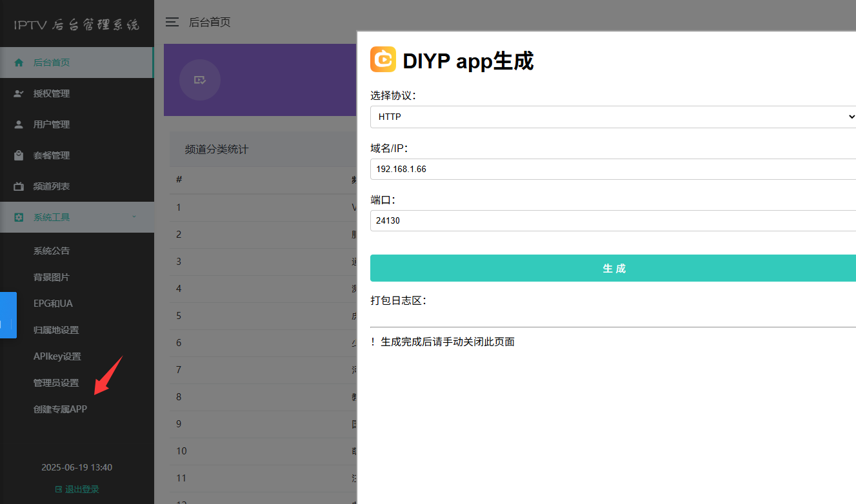Click the 用户管理 person icon
Image resolution: width=856 pixels, height=504 pixels.
(x=19, y=124)
